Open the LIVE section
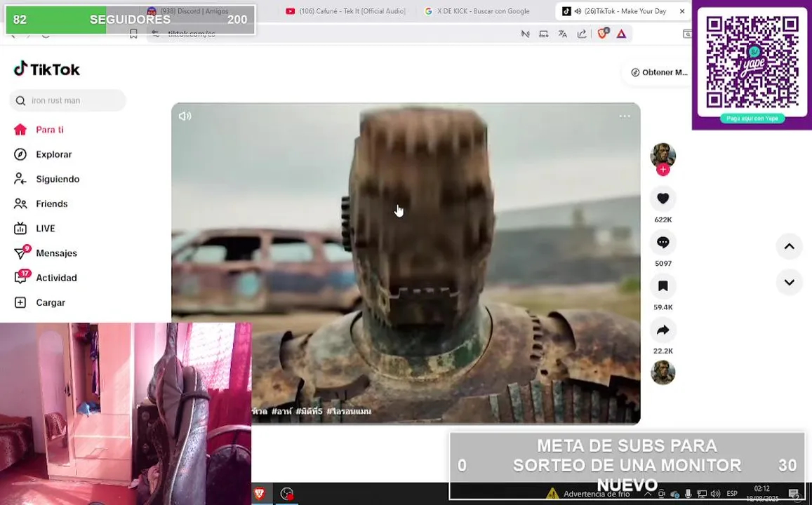This screenshot has width=812, height=505. (x=34, y=228)
